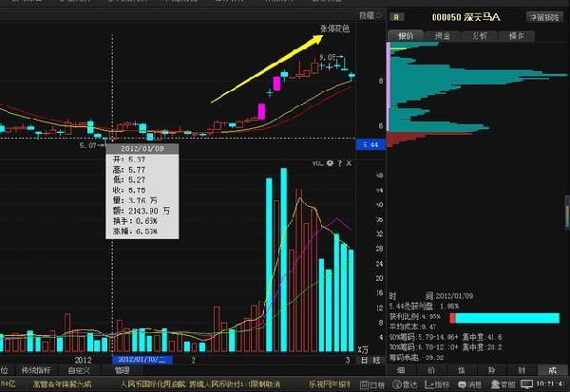570x392 pixels.
Task: Select the 细 bottom panel tab
Action: point(401,370)
